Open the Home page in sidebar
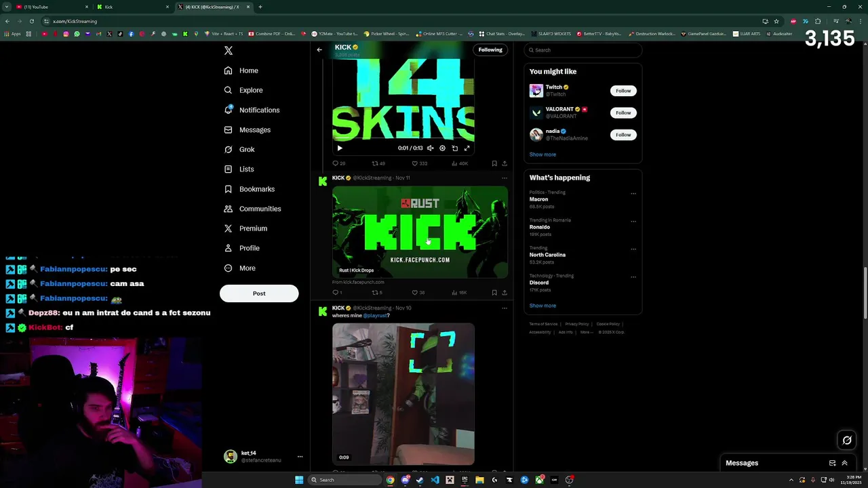The width and height of the screenshot is (868, 488). (241, 70)
